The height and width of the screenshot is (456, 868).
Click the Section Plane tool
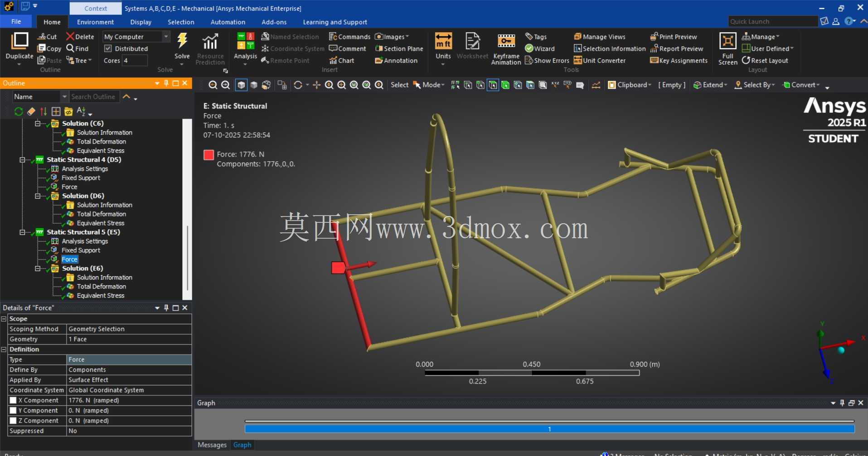click(x=399, y=48)
